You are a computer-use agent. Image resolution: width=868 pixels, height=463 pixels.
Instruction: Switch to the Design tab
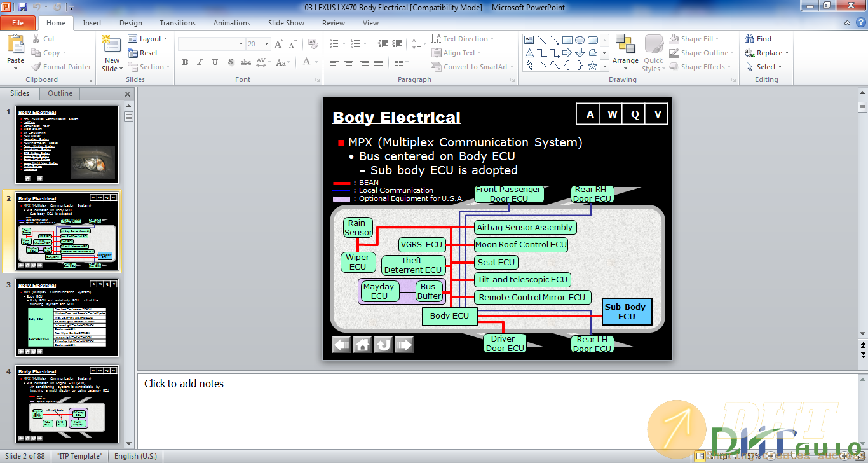pos(131,23)
